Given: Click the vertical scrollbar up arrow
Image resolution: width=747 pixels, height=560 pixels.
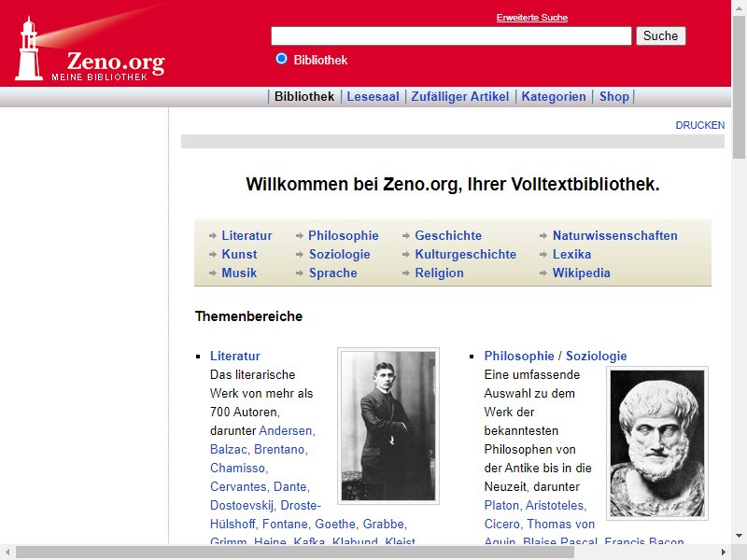Looking at the screenshot, I should (739, 7).
